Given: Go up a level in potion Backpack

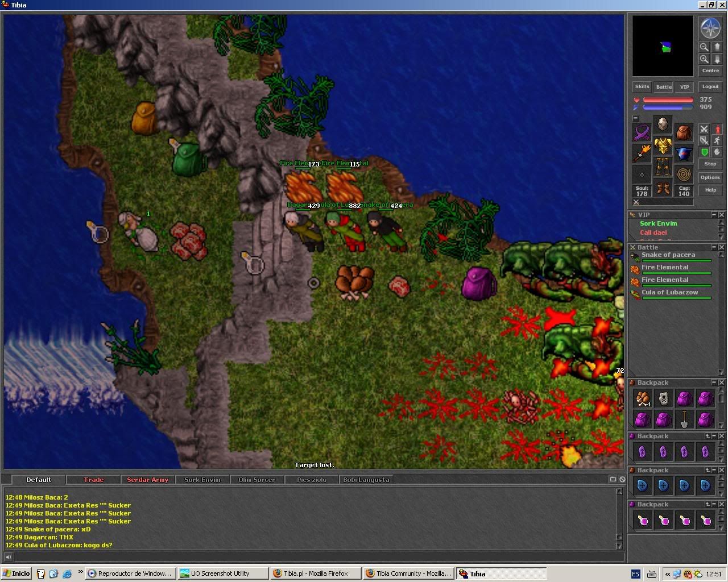Looking at the screenshot, I should tap(708, 504).
